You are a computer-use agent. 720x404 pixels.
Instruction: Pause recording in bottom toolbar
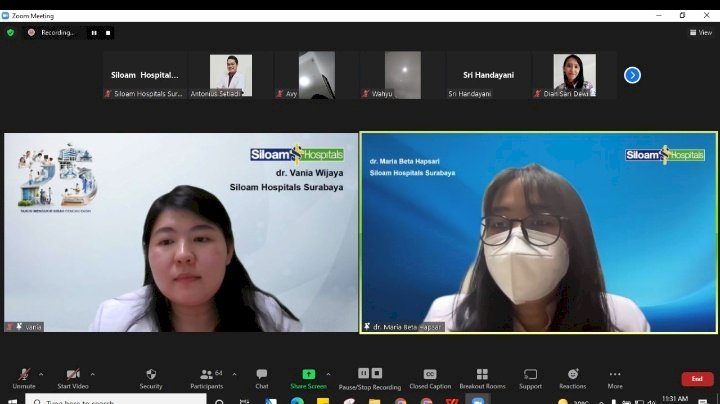pos(363,373)
